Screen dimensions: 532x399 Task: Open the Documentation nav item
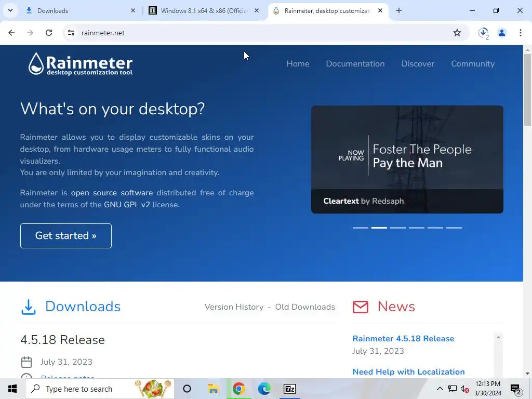pyautogui.click(x=355, y=64)
